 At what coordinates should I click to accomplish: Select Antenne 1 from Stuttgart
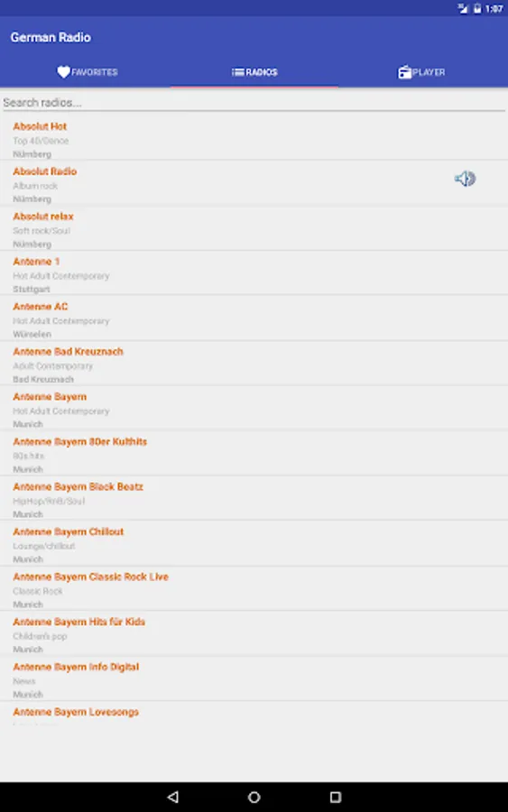pos(254,272)
